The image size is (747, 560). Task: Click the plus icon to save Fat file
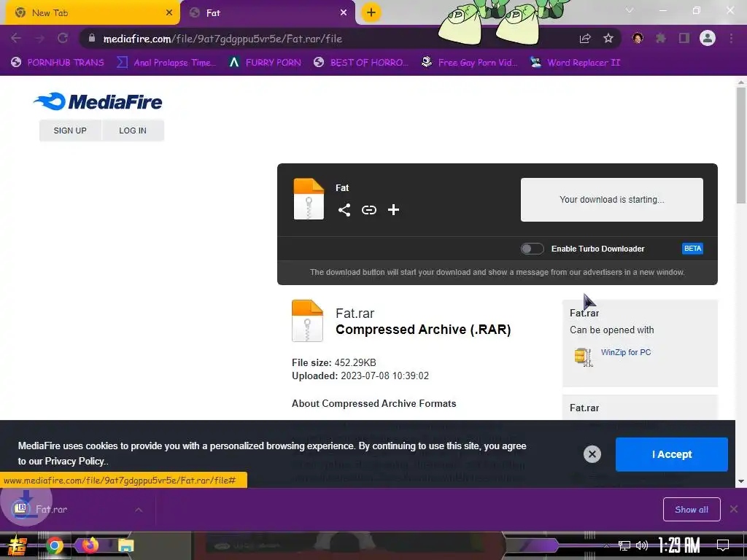(x=393, y=210)
